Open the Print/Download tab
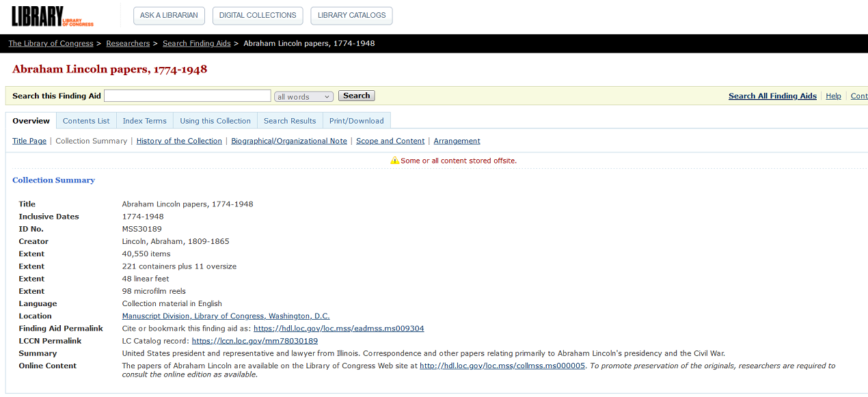868x397 pixels. click(x=356, y=121)
